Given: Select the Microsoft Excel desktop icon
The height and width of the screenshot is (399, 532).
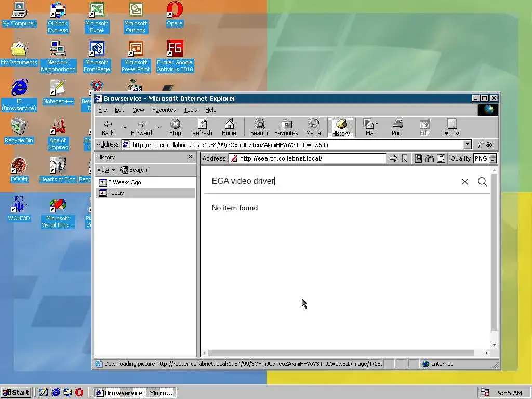Looking at the screenshot, I should [x=96, y=18].
